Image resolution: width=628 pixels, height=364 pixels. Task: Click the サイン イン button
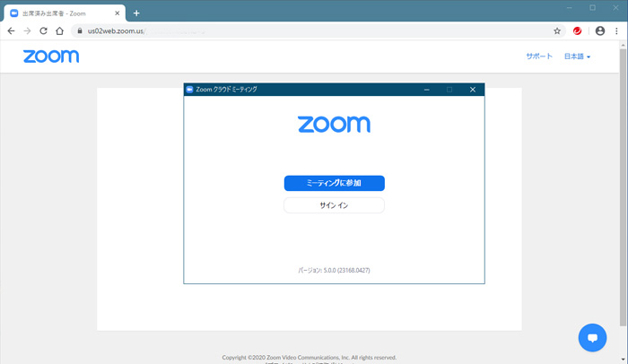[x=334, y=205]
